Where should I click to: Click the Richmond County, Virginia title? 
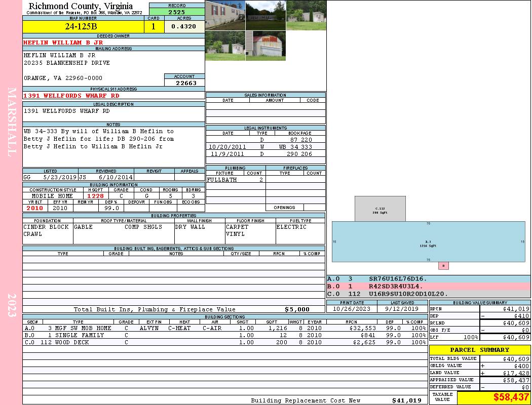[x=81, y=6]
